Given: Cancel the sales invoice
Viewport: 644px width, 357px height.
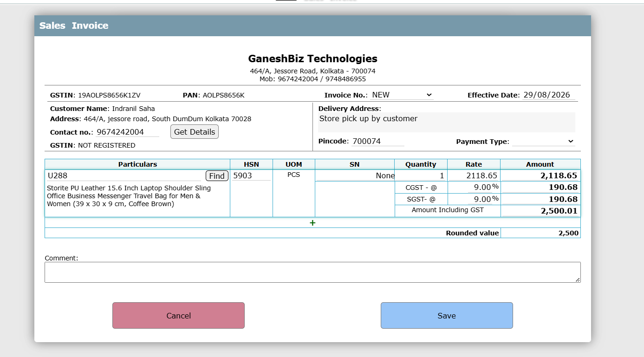Looking at the screenshot, I should (178, 316).
